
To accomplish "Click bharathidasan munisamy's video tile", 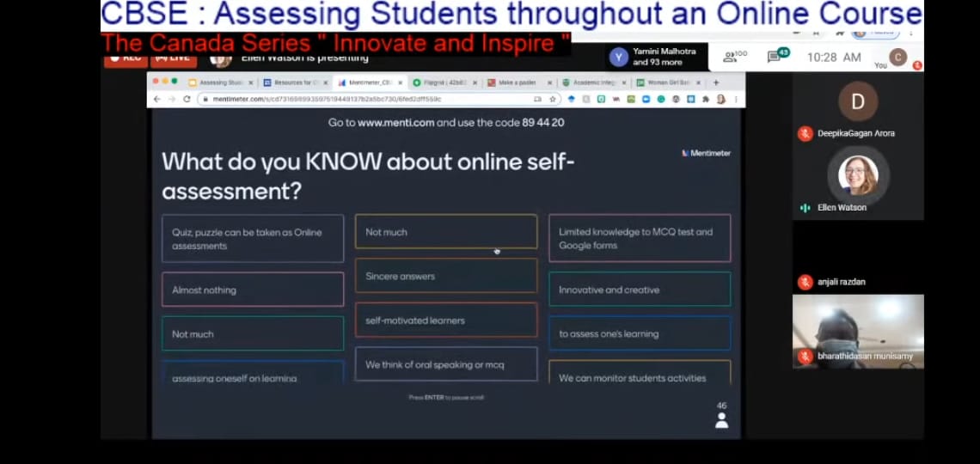I will click(x=857, y=331).
